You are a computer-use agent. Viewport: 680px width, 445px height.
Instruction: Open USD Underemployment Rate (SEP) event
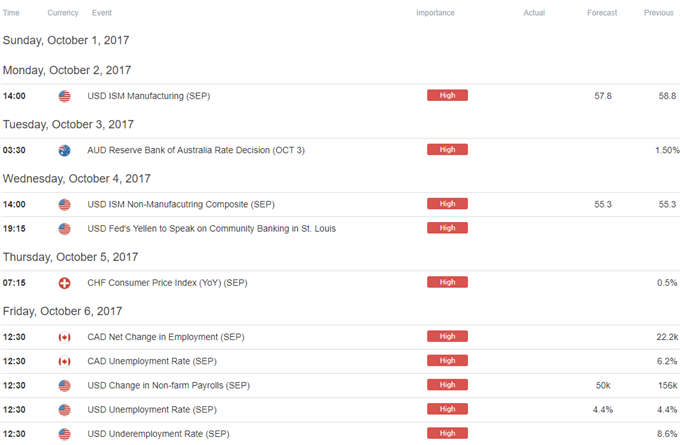(158, 434)
